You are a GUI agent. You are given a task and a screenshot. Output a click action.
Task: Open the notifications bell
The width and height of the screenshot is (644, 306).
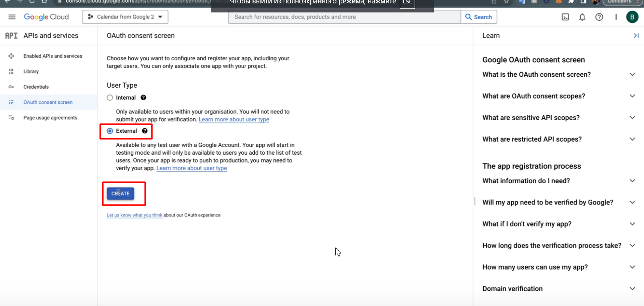pos(582,17)
